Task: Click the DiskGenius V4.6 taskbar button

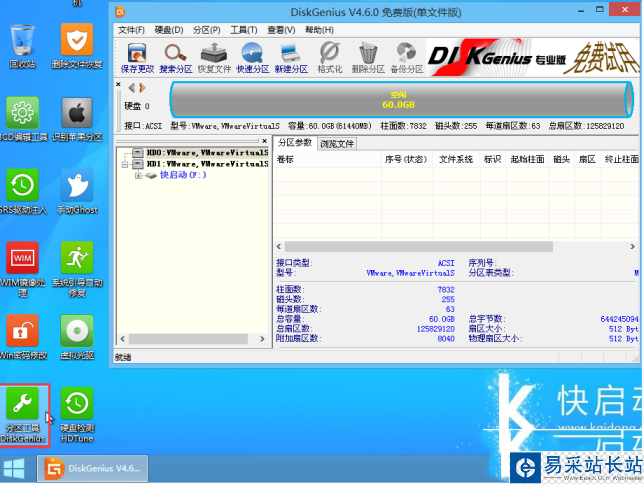Action: click(x=92, y=468)
